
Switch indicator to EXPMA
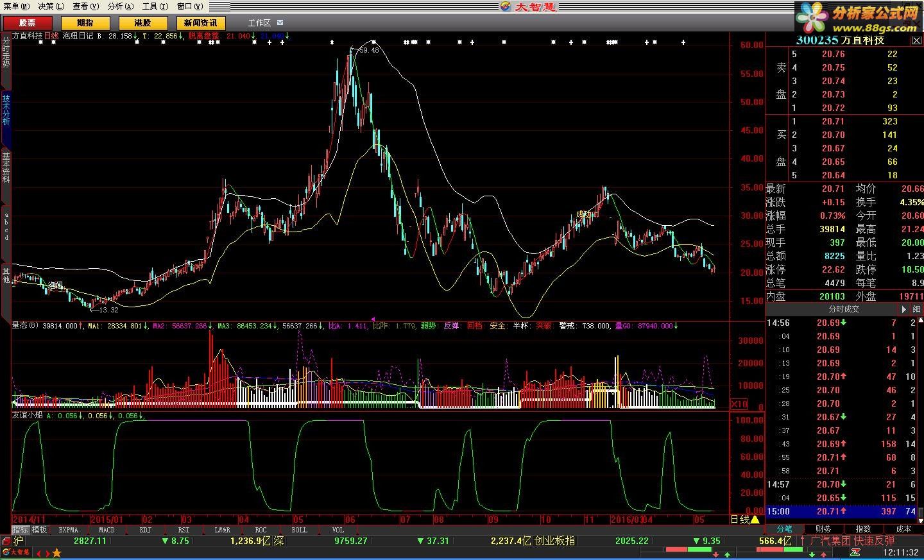(68, 530)
